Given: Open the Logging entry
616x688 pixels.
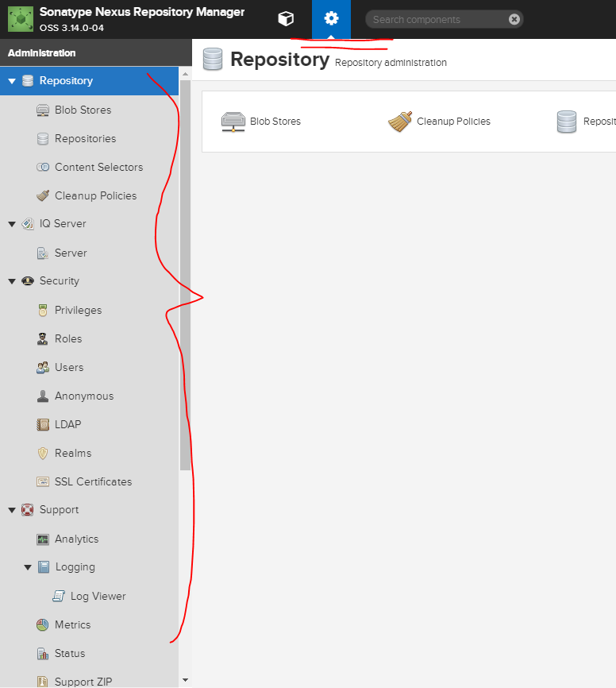Looking at the screenshot, I should [75, 567].
